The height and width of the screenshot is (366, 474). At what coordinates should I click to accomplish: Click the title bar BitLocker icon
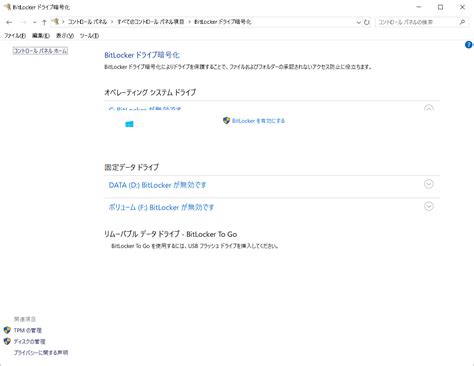[x=7, y=7]
